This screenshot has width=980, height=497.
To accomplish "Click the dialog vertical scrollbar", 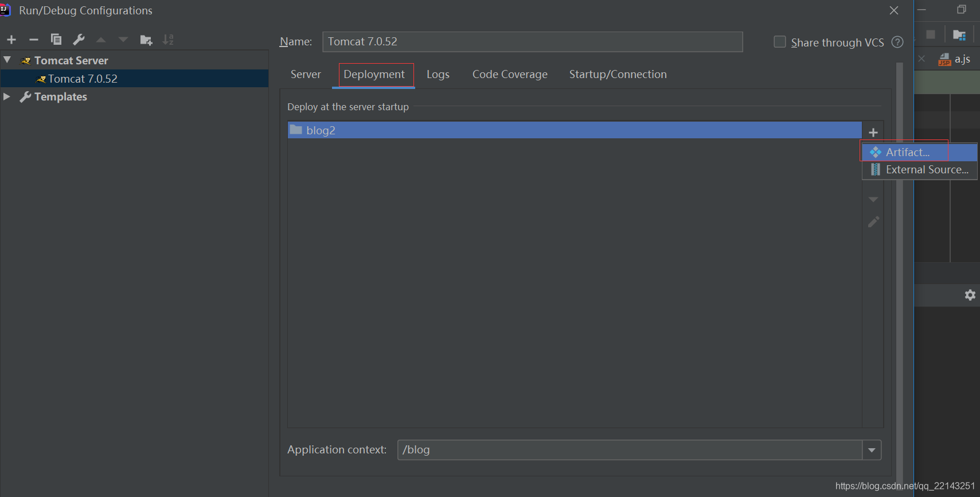I will pyautogui.click(x=899, y=275).
